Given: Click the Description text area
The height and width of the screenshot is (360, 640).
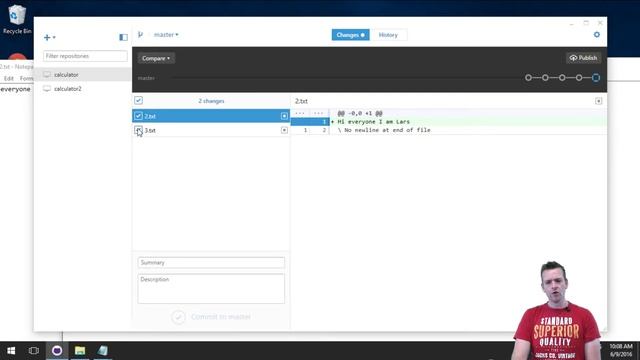Looking at the screenshot, I should click(211, 289).
